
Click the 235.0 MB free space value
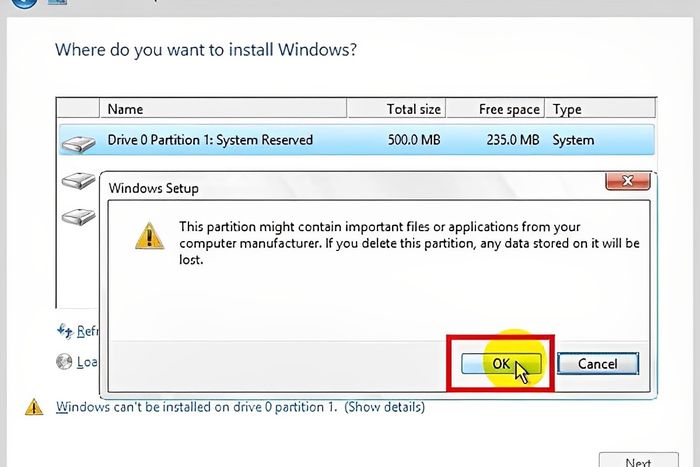coord(513,140)
